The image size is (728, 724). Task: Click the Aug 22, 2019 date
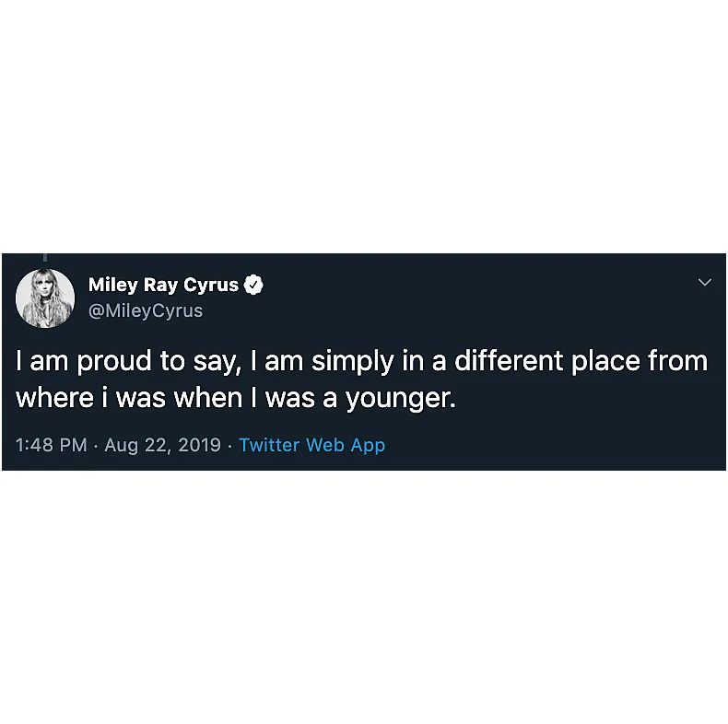pos(162,445)
